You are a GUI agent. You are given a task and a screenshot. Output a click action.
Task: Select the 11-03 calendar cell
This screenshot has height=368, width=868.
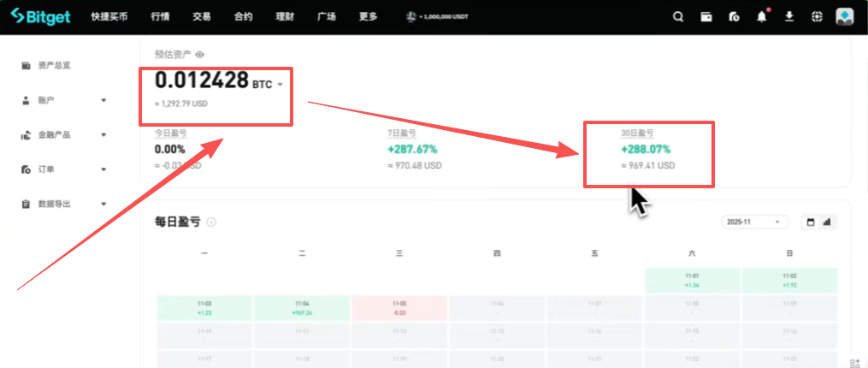(x=204, y=308)
